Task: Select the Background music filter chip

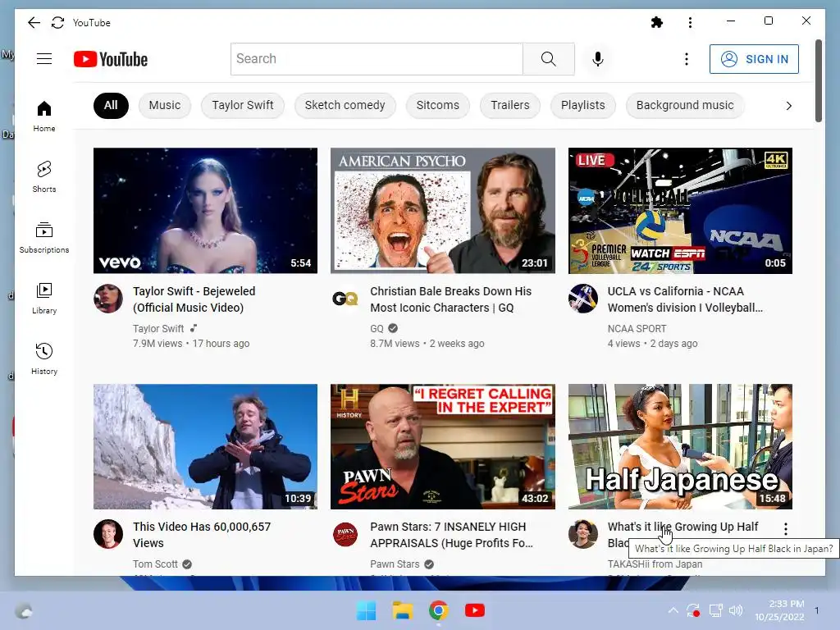Action: tap(685, 106)
